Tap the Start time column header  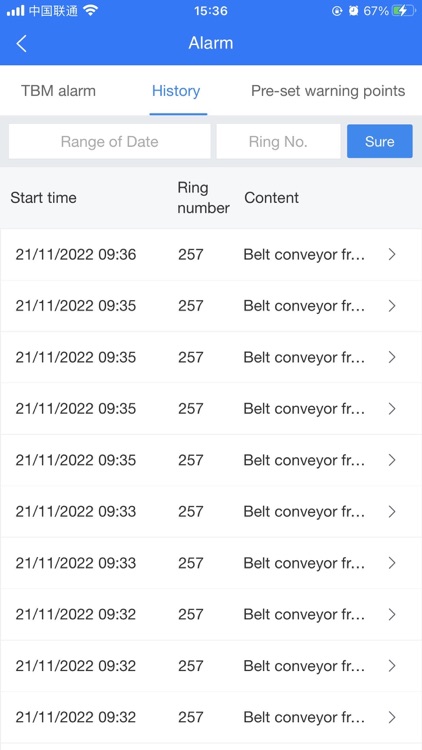pos(44,198)
